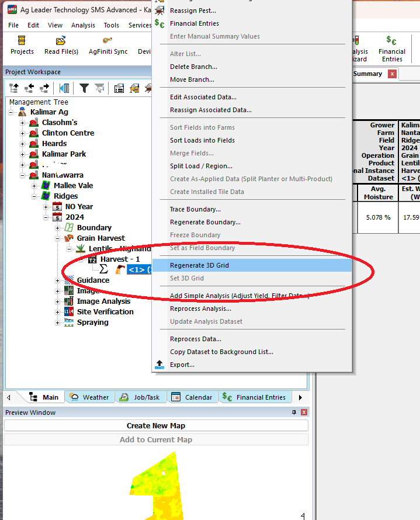420x520 pixels.
Task: Open the File menu
Action: tap(13, 25)
